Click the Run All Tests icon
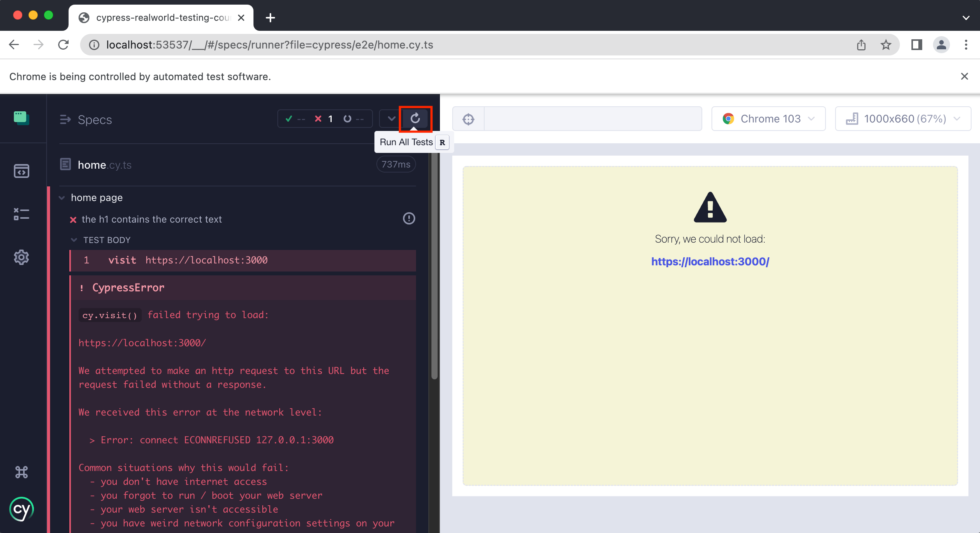This screenshot has height=533, width=980. [415, 119]
